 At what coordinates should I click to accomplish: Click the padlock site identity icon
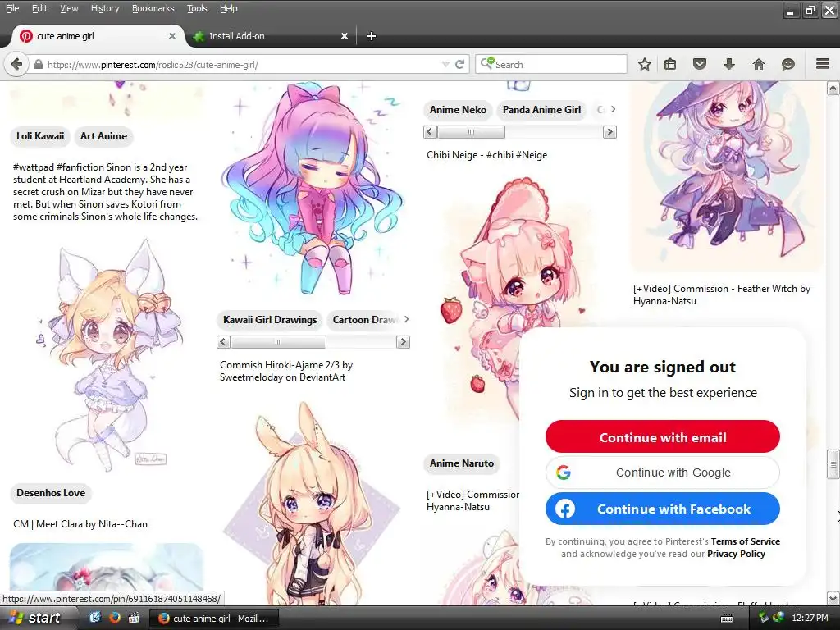(38, 64)
